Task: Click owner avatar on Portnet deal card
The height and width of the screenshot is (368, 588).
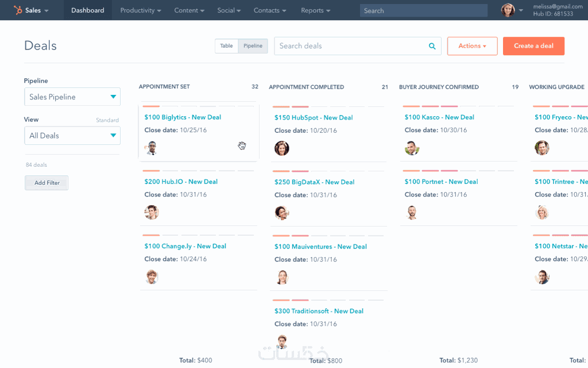Action: pyautogui.click(x=412, y=213)
